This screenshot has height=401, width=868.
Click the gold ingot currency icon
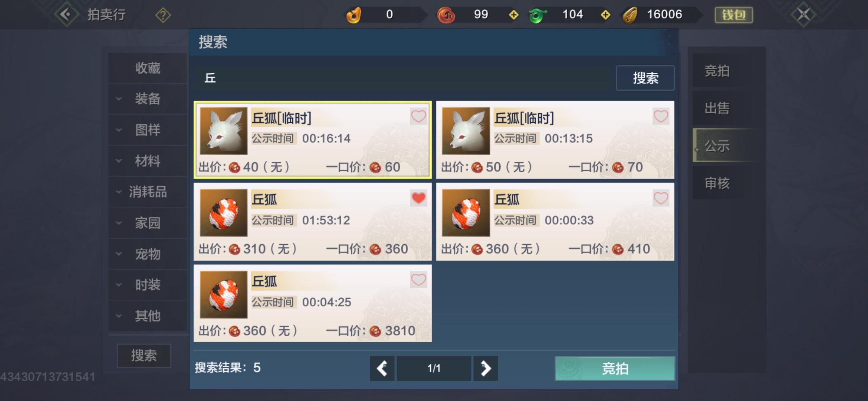(x=354, y=15)
